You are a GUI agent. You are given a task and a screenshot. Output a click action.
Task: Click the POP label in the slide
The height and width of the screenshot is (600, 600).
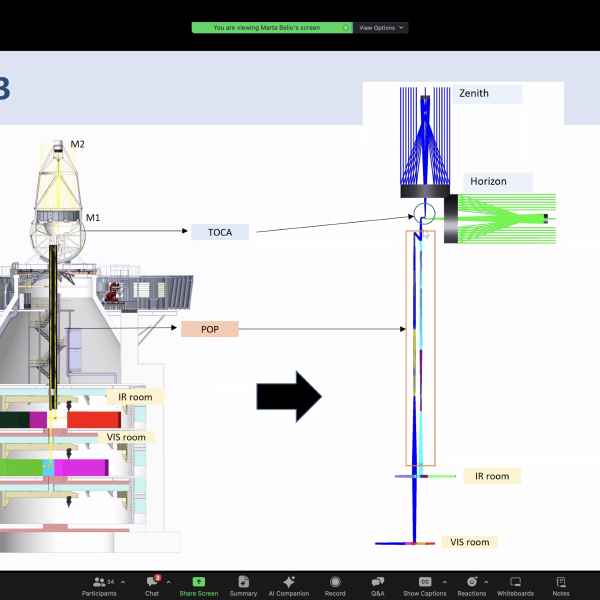tap(210, 328)
